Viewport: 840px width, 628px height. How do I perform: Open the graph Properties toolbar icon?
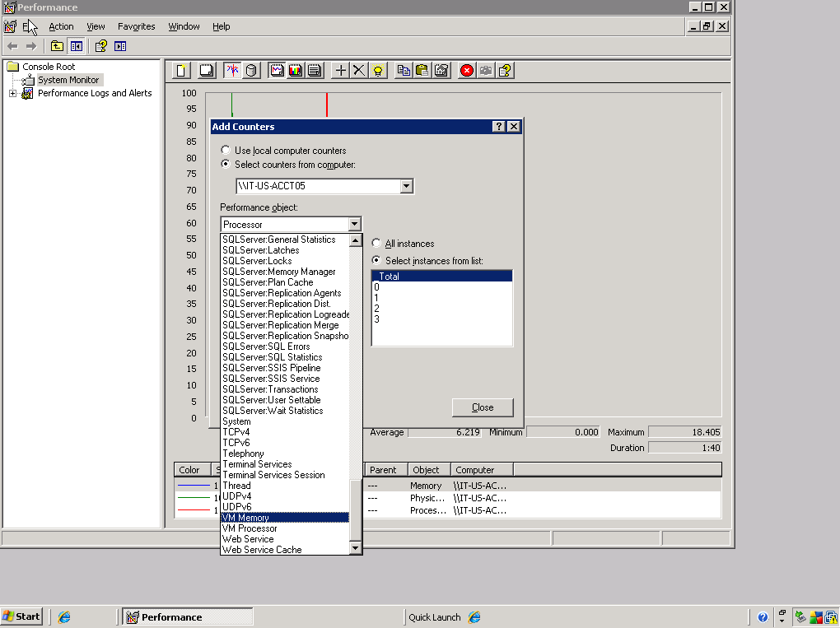441,71
